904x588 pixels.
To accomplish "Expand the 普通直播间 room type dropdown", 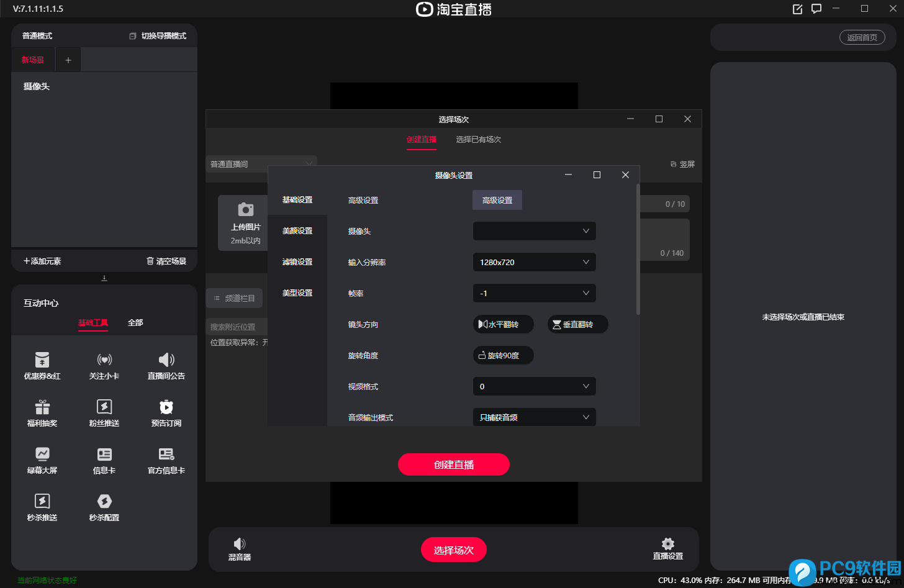I will [x=261, y=164].
